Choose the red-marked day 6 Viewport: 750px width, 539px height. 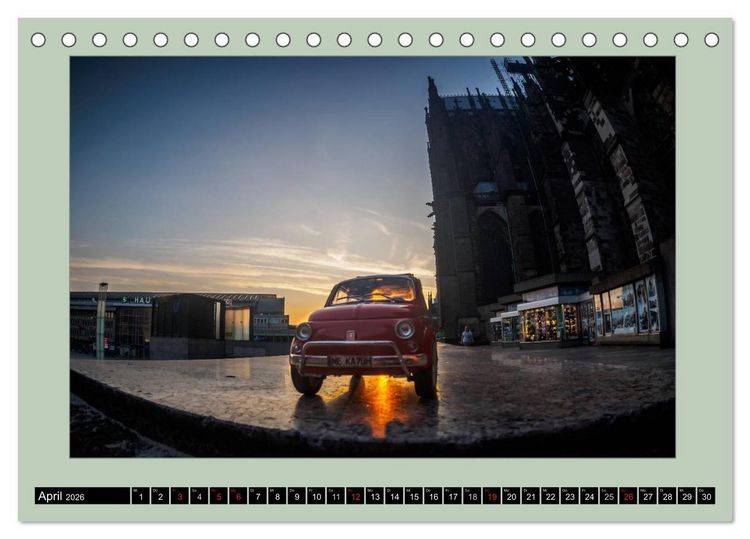point(238,495)
